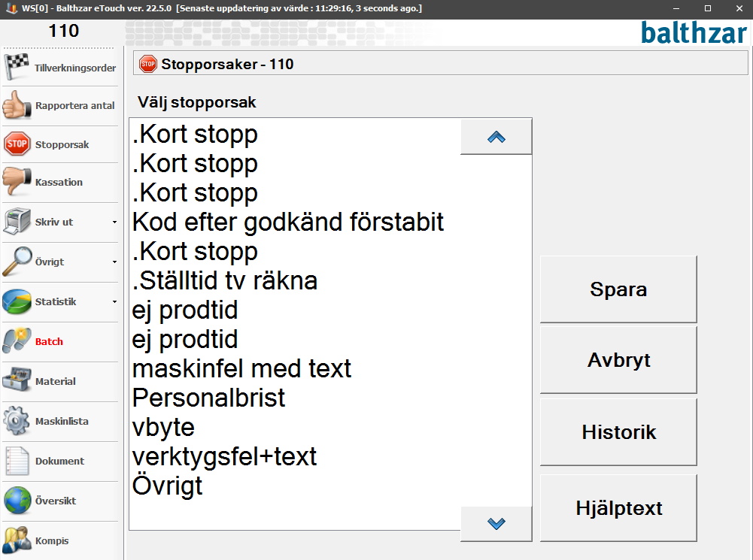This screenshot has height=560, width=753.
Task: Open Historik for stop reasons
Action: tap(618, 432)
